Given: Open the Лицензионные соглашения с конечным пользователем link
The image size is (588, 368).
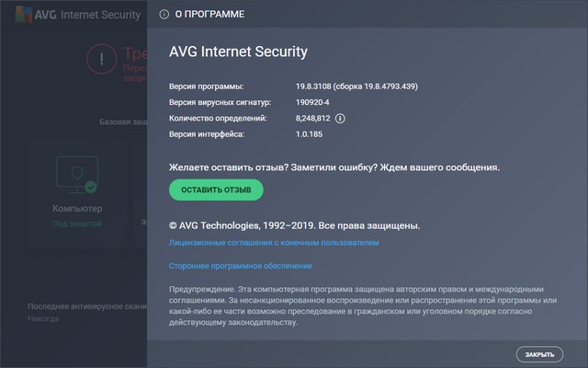Looking at the screenshot, I should coord(274,243).
